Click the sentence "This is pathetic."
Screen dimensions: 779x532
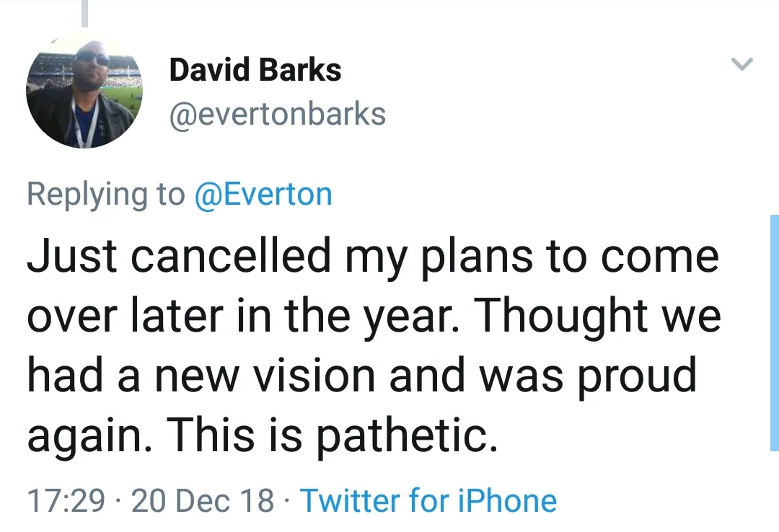(x=332, y=435)
